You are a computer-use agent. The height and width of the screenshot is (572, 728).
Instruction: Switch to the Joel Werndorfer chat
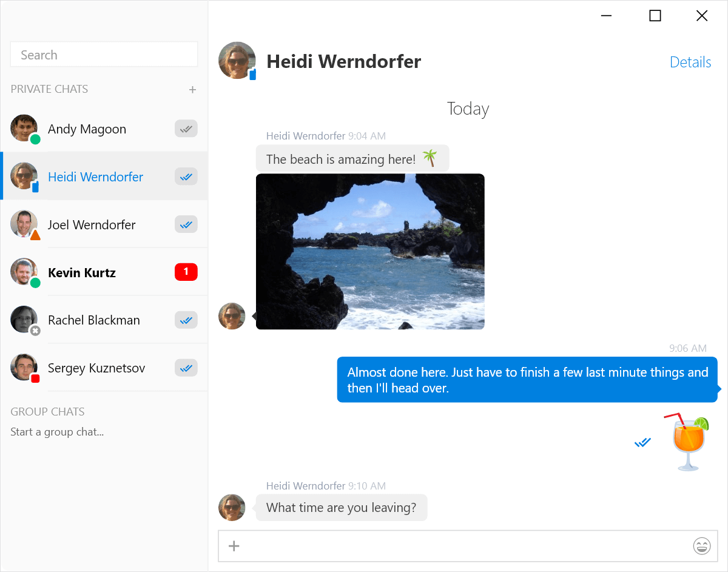click(x=91, y=224)
